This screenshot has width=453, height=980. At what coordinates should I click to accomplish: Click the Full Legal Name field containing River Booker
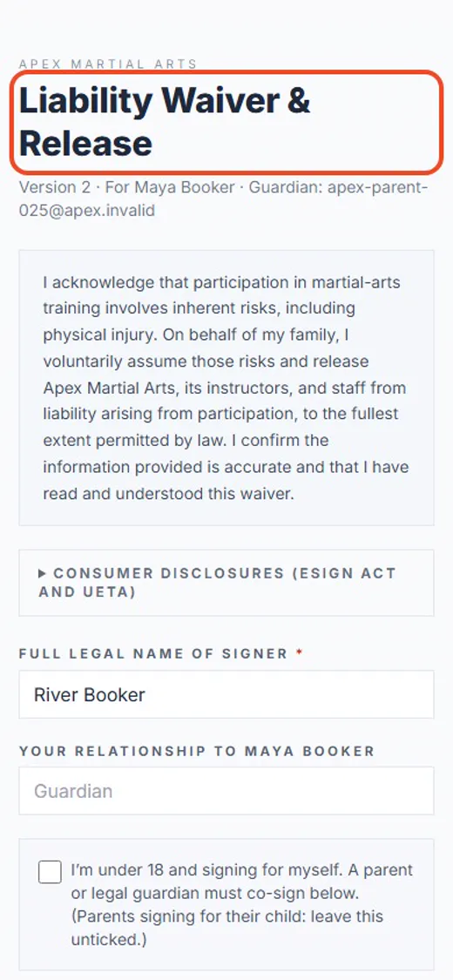tap(226, 694)
